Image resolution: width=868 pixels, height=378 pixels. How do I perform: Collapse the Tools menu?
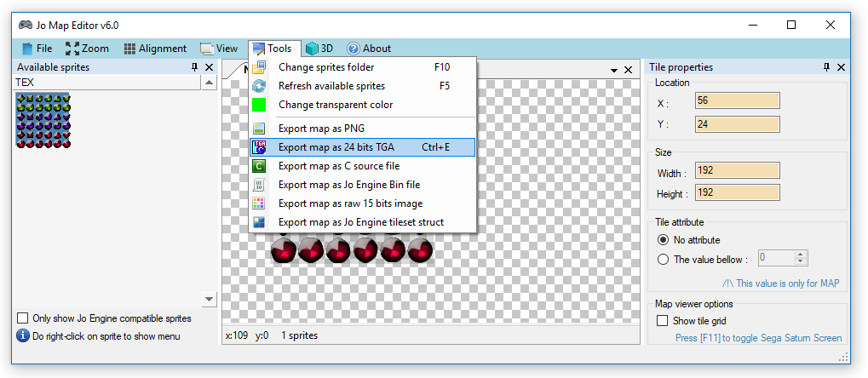click(274, 49)
